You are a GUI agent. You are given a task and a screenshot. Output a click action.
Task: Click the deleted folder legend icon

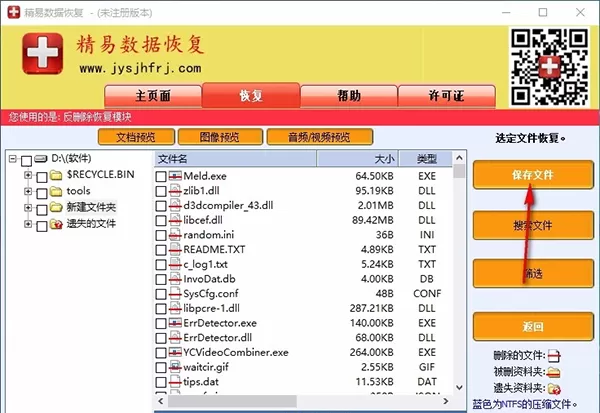tap(554, 372)
